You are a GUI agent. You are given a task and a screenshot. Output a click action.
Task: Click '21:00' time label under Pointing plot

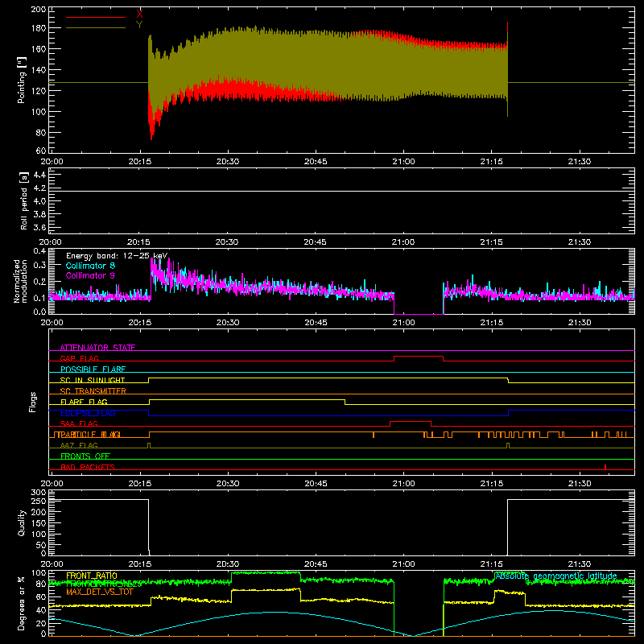[x=403, y=162]
